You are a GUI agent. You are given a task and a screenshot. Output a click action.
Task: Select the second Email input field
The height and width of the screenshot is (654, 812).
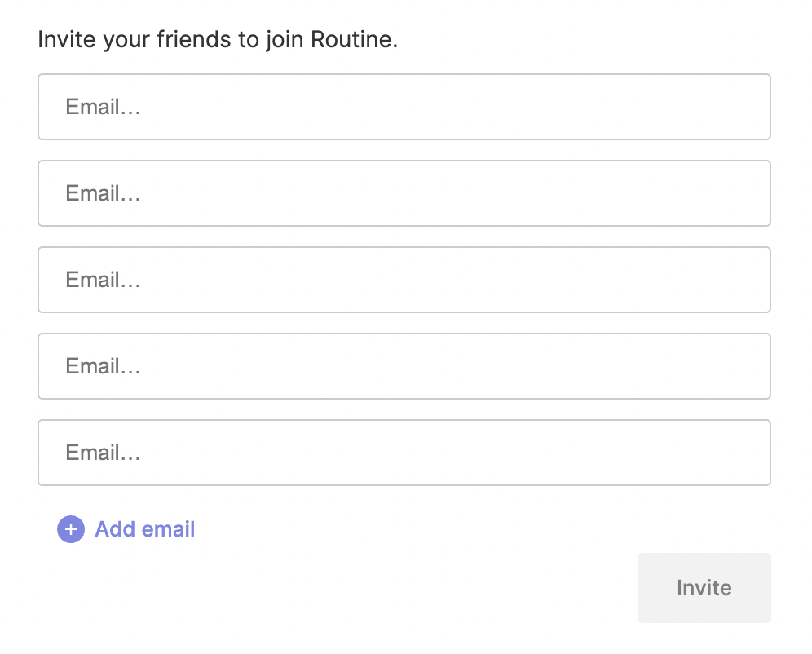point(404,193)
